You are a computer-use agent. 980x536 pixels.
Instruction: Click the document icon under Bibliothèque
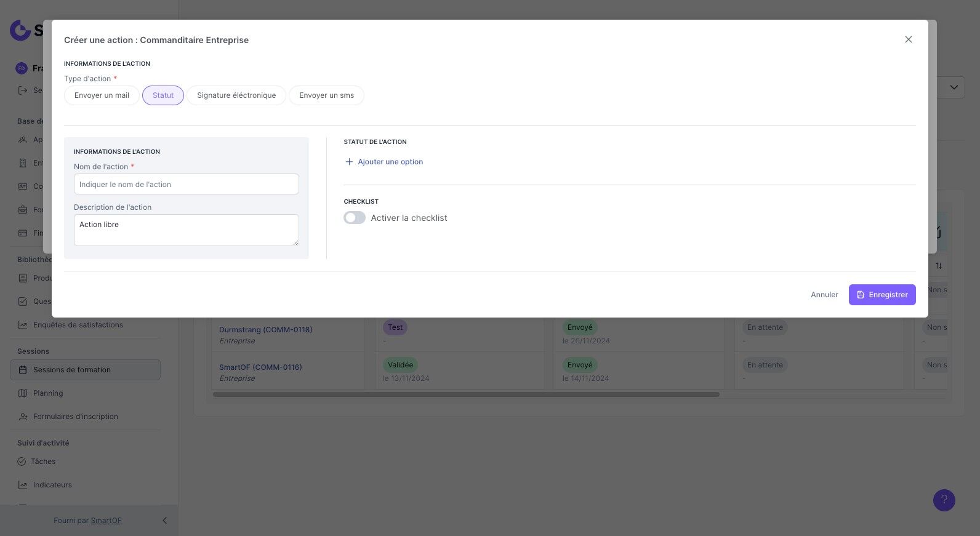pyautogui.click(x=23, y=278)
